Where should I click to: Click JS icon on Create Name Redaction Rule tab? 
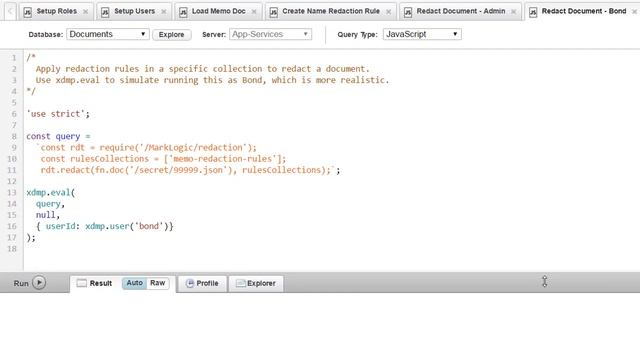(273, 12)
